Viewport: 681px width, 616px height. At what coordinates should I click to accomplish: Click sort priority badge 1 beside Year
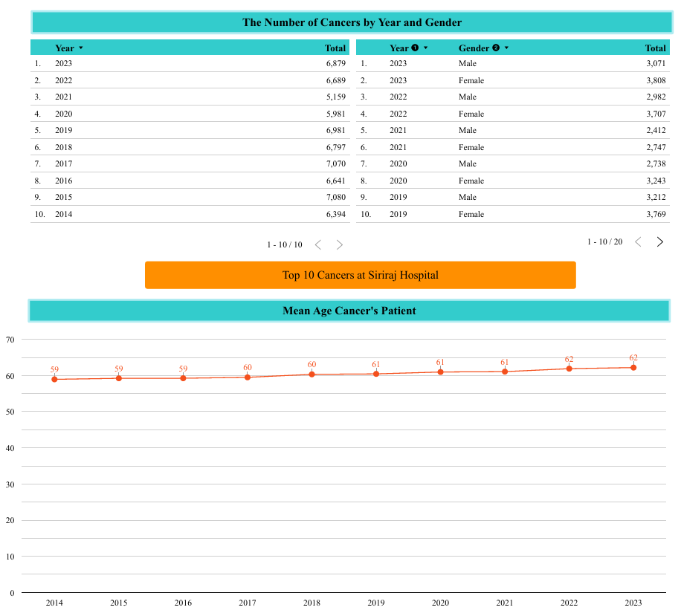415,48
